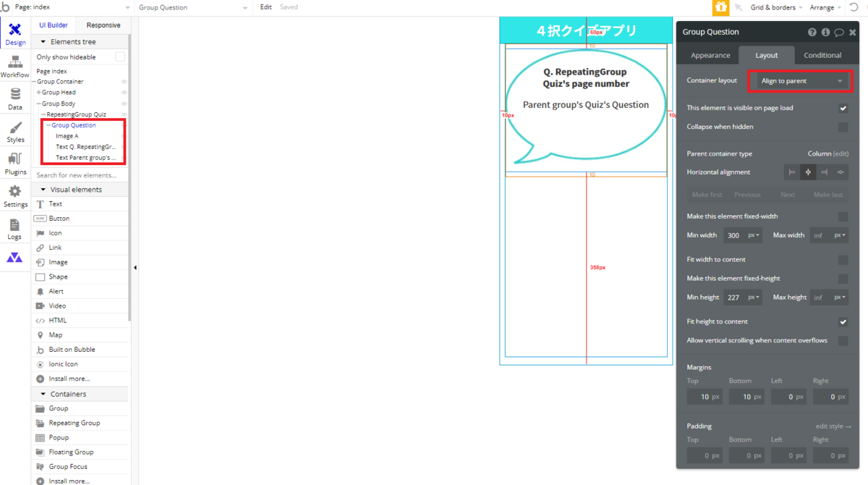Center the element horizontally
Viewport: 868px width, 485px height.
808,172
